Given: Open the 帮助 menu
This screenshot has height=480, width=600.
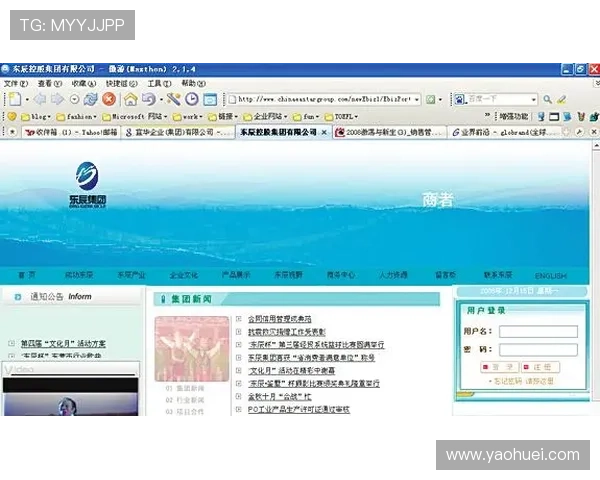Looking at the screenshot, I should [193, 83].
